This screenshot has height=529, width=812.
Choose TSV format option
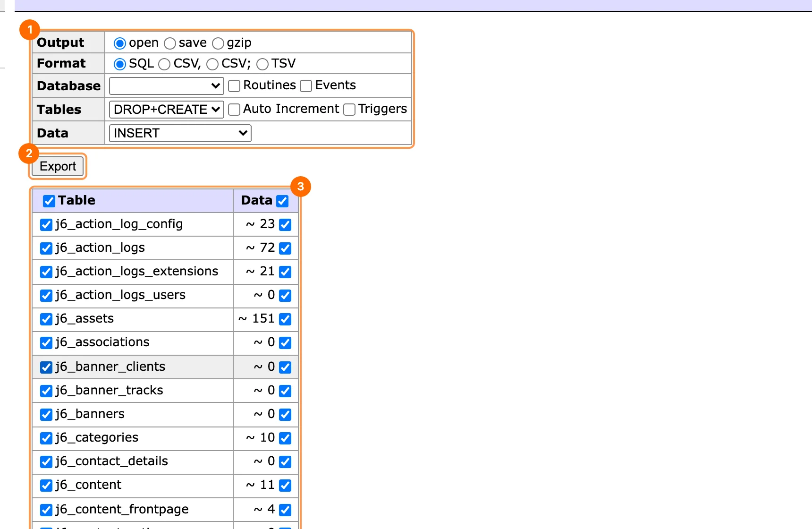click(262, 64)
